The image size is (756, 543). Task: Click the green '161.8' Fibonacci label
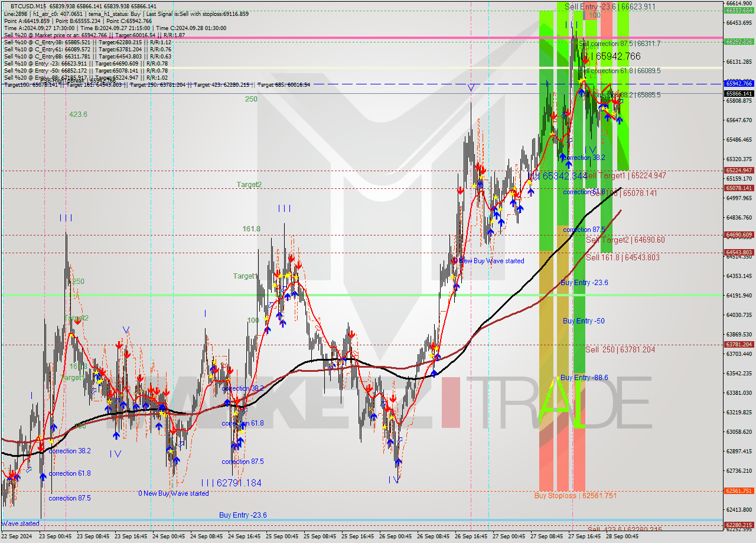(252, 228)
